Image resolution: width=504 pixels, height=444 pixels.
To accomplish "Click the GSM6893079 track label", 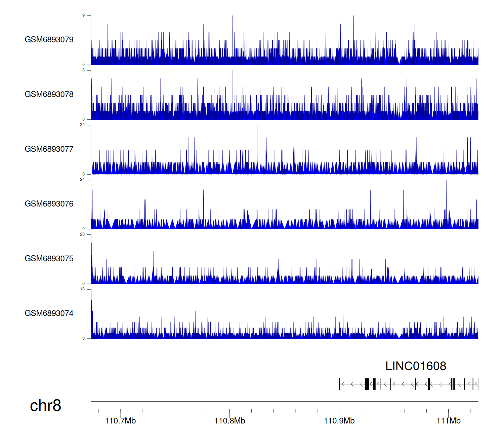I will pos(49,40).
